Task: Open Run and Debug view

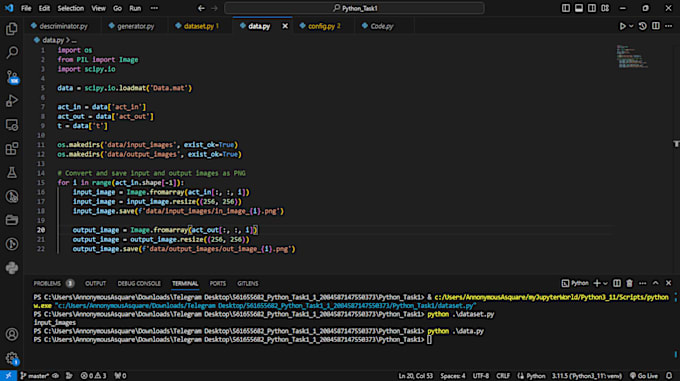Action: (x=12, y=101)
